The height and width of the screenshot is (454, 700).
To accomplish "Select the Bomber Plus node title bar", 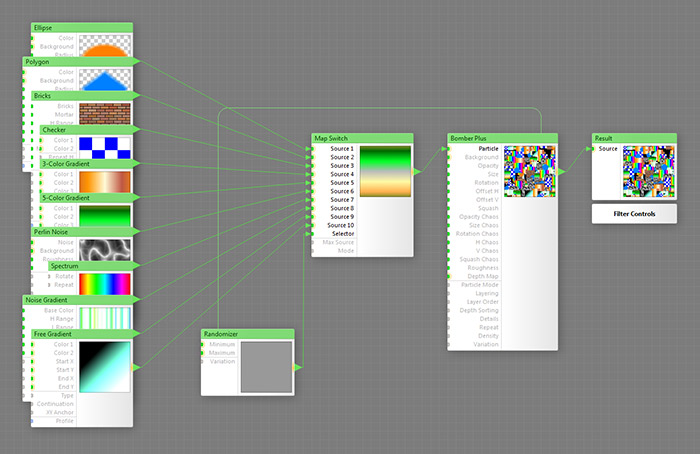I will click(x=502, y=138).
